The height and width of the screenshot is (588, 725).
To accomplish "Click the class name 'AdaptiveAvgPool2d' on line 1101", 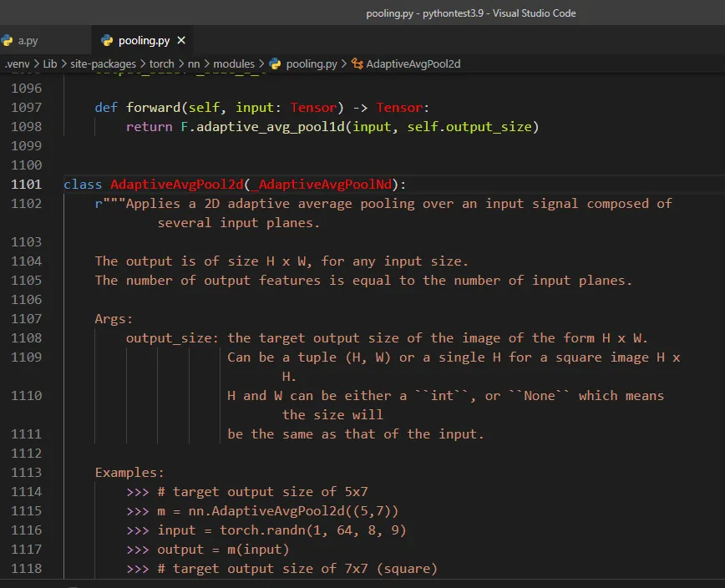I will (x=176, y=185).
